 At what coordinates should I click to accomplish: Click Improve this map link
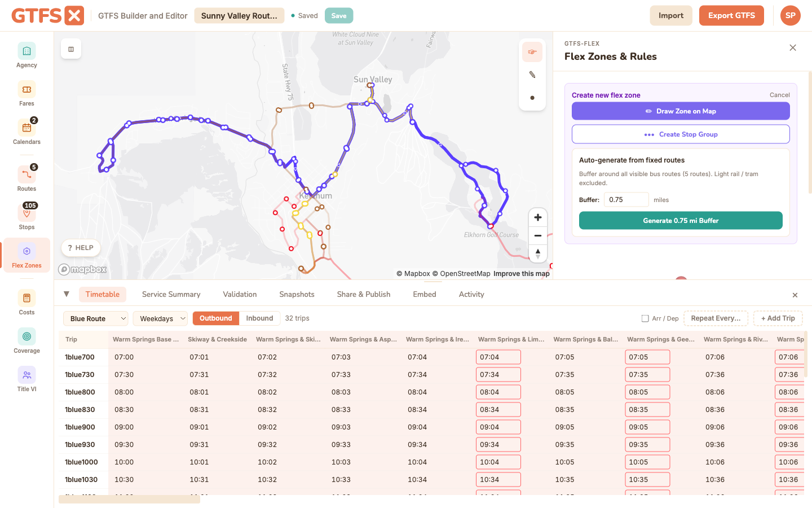pyautogui.click(x=521, y=274)
